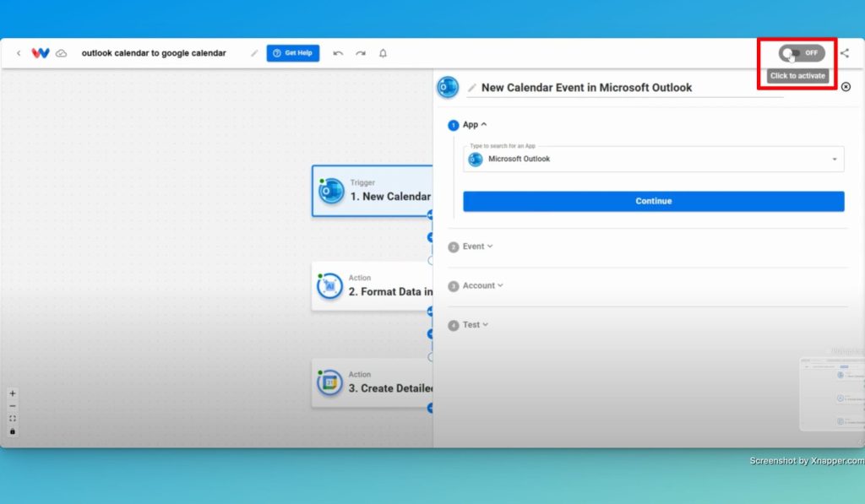Screen dimensions: 865x504
Task: Click the Outlook icon on trigger node
Action: [331, 191]
